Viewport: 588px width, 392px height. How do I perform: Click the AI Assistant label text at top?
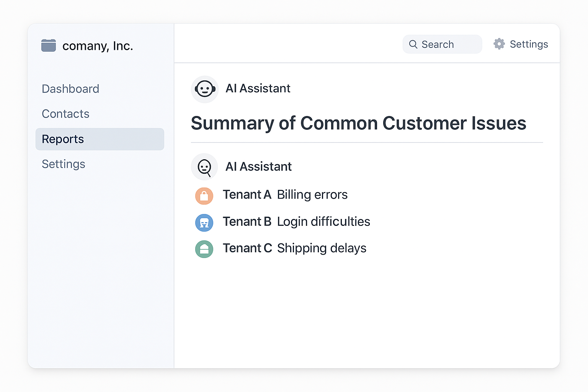(x=258, y=88)
